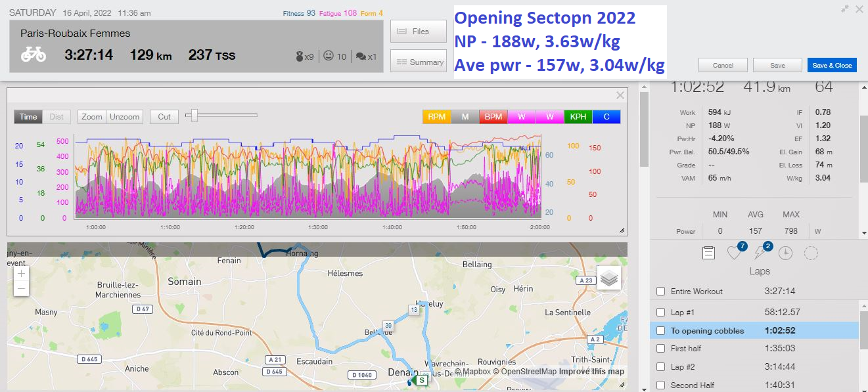Toggle the To opening cobbles checkbox
This screenshot has width=868, height=392.
point(661,331)
